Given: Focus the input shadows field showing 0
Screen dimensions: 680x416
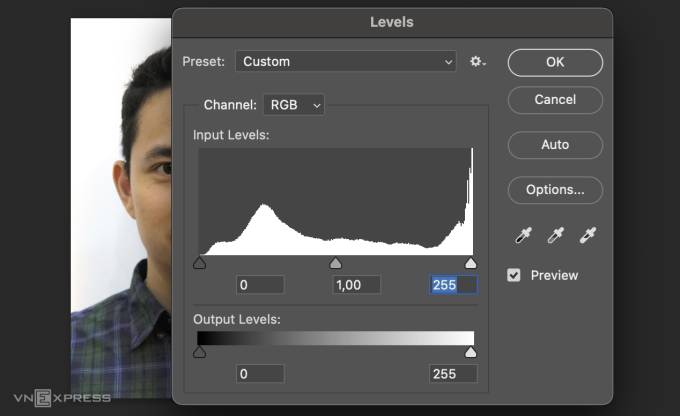Looking at the screenshot, I should (x=260, y=285).
